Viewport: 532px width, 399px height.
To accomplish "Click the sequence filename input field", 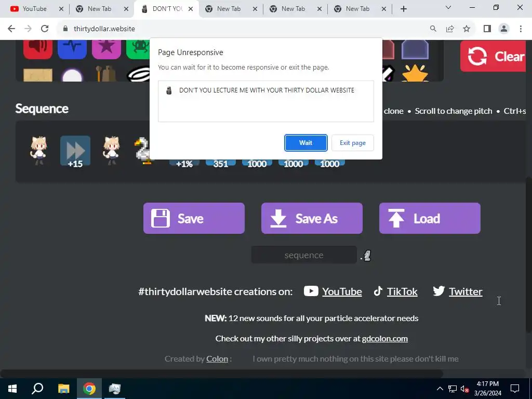I will click(x=303, y=255).
